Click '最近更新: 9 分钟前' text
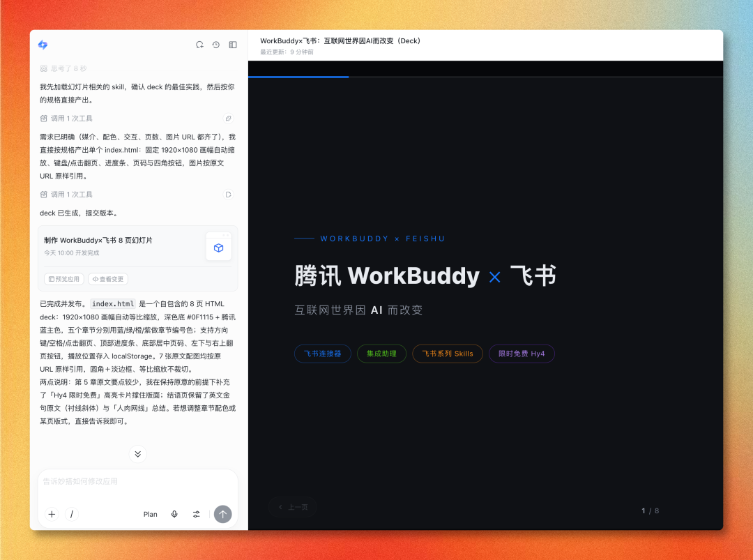753x560 pixels. pyautogui.click(x=287, y=52)
